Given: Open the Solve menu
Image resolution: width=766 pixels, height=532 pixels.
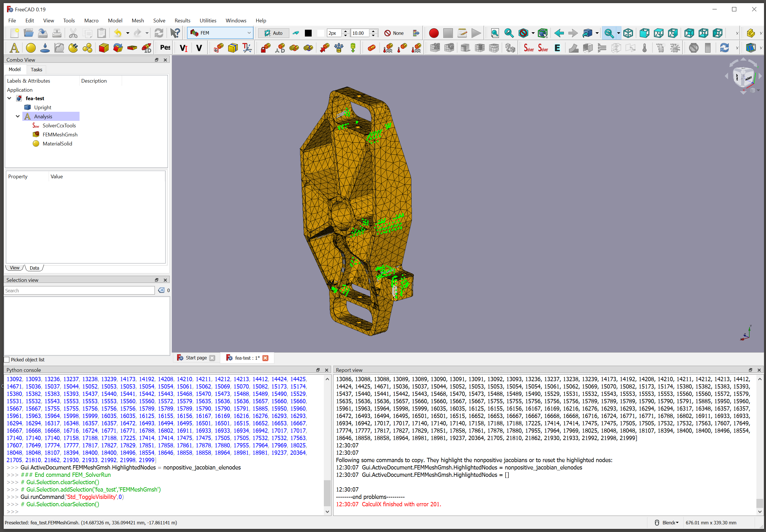Looking at the screenshot, I should pos(159,21).
